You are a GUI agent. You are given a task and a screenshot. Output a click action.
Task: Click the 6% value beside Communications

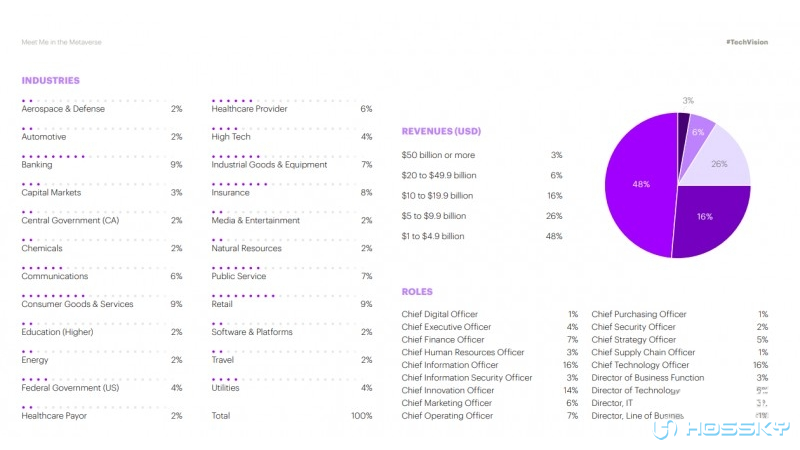click(x=176, y=276)
